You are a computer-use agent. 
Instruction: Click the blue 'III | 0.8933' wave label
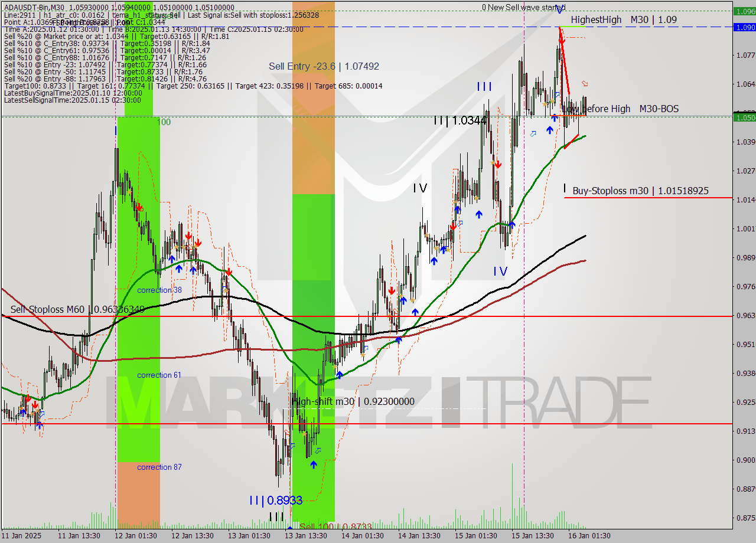pos(275,500)
